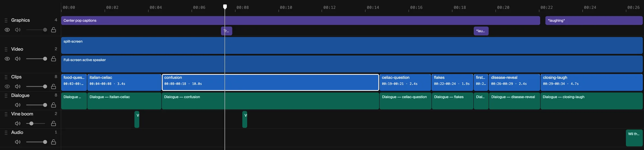Select the italian-celiac clip
Image resolution: width=644 pixels, height=150 pixels.
[124, 82]
